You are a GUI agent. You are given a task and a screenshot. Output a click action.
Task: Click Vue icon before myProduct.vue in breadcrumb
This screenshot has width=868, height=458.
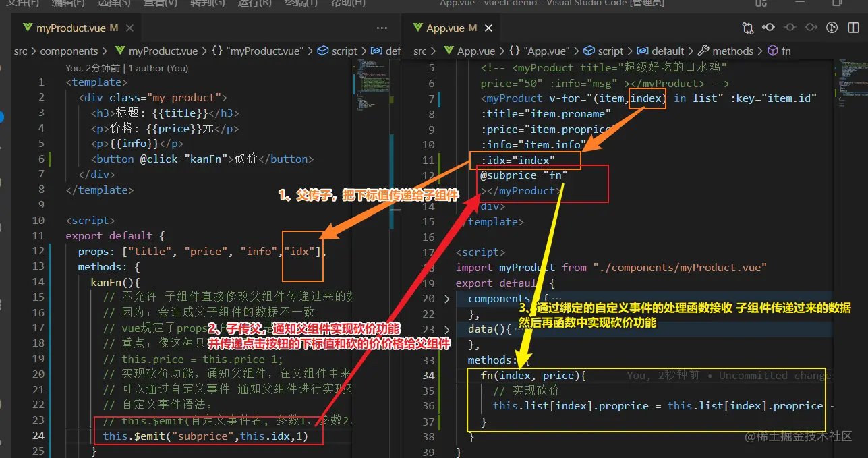120,51
